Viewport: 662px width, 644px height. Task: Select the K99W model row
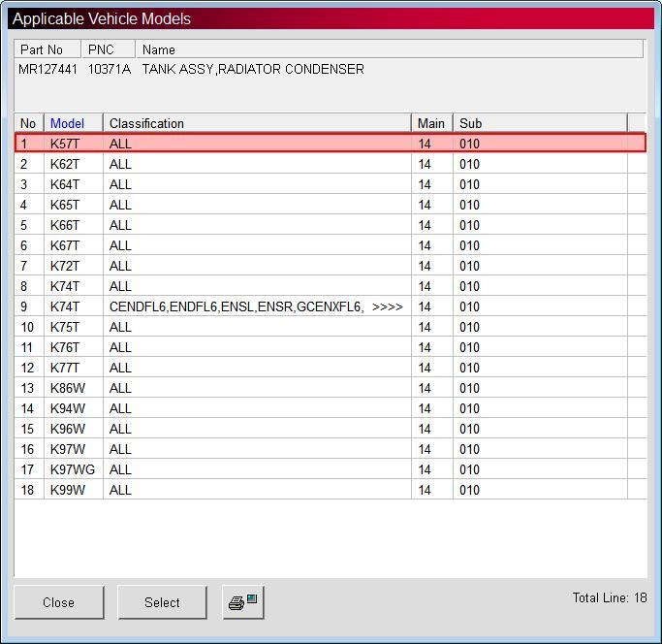[331, 490]
